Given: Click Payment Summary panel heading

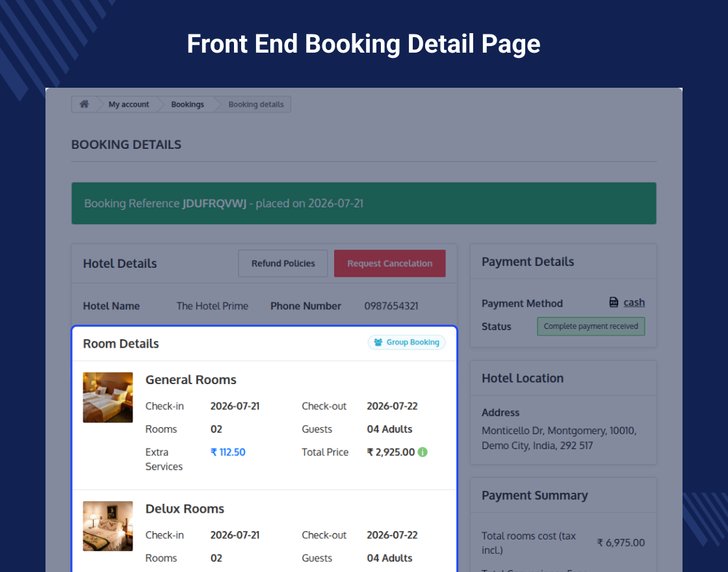Looking at the screenshot, I should click(534, 495).
